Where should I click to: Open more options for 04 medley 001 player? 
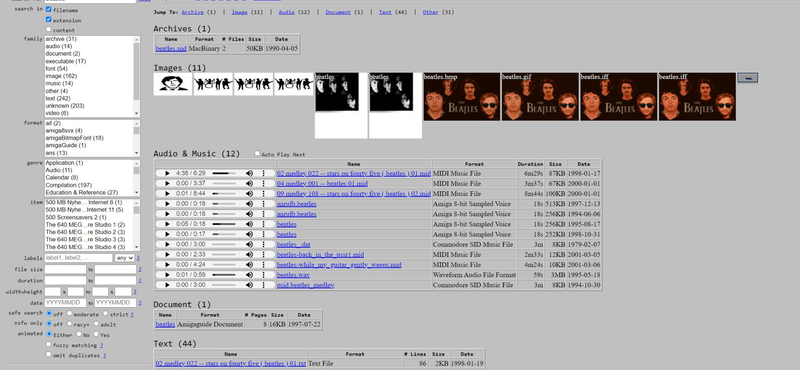[264, 184]
